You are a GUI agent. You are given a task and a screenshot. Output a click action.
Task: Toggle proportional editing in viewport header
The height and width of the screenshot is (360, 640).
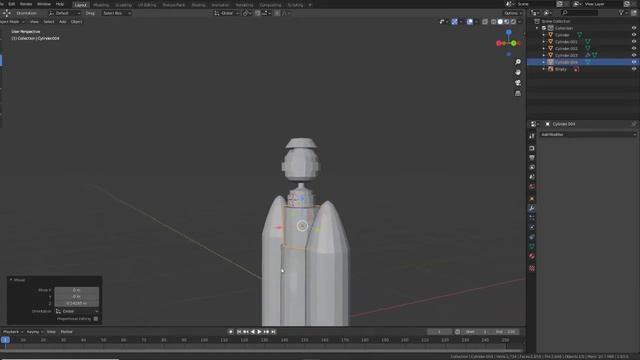click(277, 13)
